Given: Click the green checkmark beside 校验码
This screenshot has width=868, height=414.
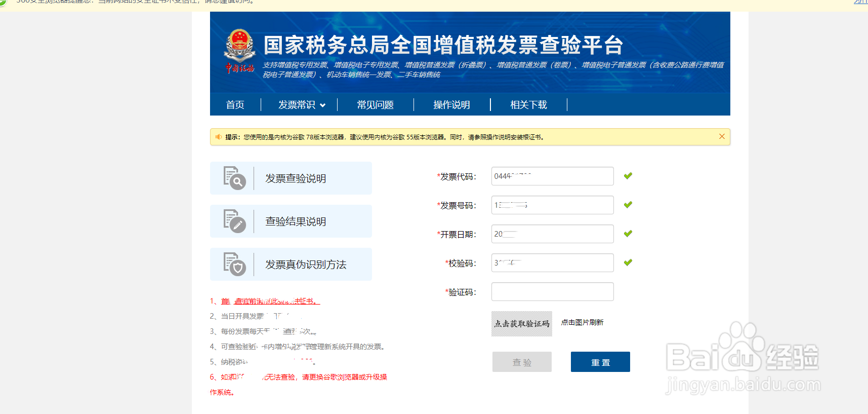Looking at the screenshot, I should point(628,262).
